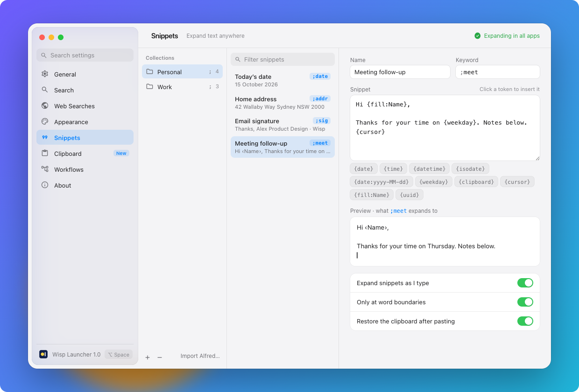Insert the {uuid} token
The image size is (579, 392).
410,195
